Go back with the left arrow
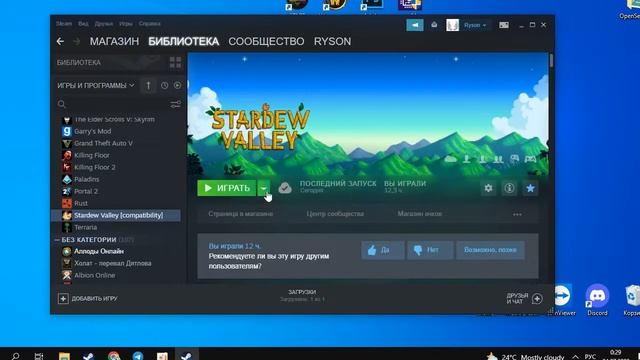The width and height of the screenshot is (640, 360). [60, 41]
